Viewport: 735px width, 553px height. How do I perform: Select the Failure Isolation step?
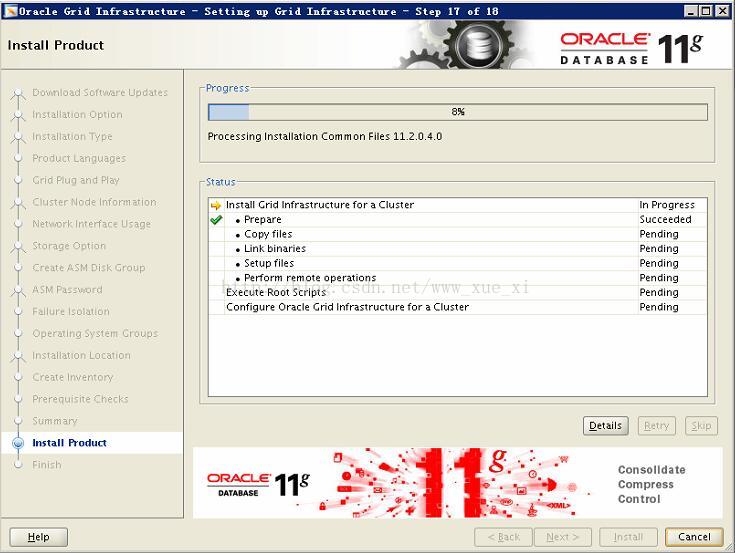(71, 312)
